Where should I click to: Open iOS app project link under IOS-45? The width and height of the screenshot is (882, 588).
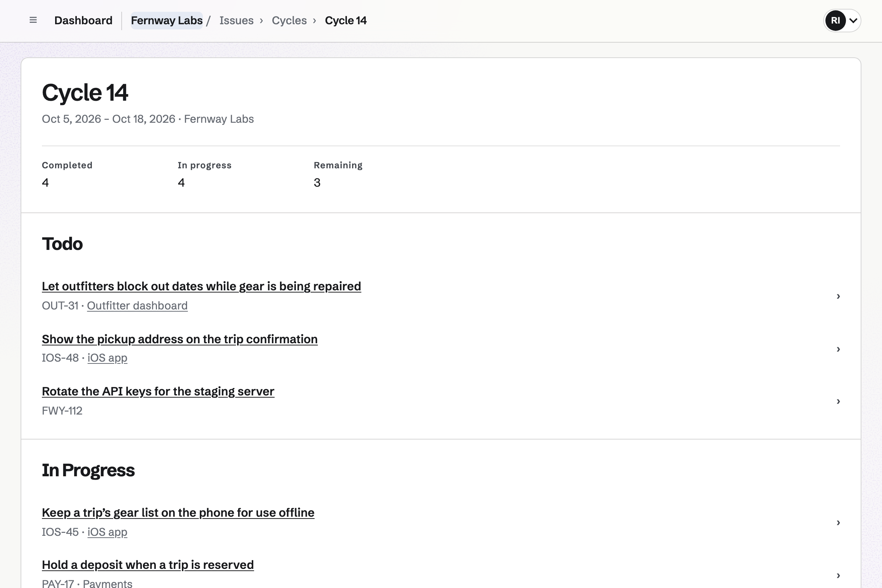(x=107, y=532)
